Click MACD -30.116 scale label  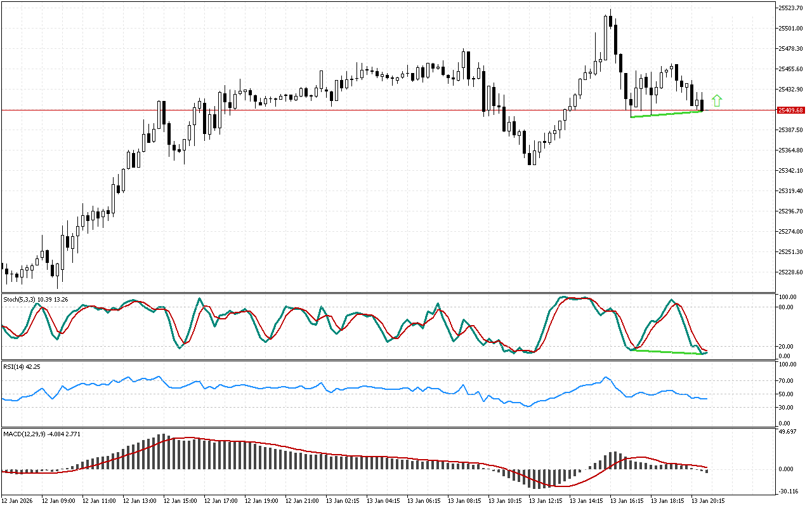[x=789, y=491]
